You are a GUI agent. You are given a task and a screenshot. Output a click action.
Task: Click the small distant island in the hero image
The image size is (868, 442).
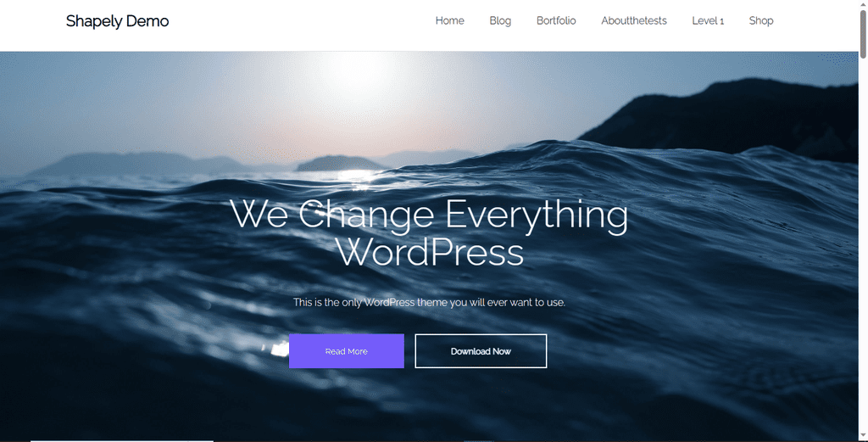click(x=337, y=163)
